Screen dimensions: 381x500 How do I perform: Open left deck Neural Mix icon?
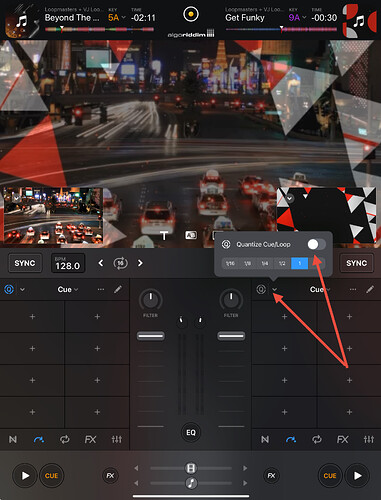(x=13, y=439)
